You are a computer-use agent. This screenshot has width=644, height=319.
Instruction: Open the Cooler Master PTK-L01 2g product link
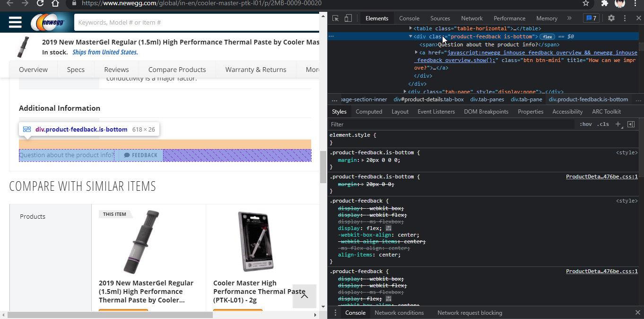[259, 292]
